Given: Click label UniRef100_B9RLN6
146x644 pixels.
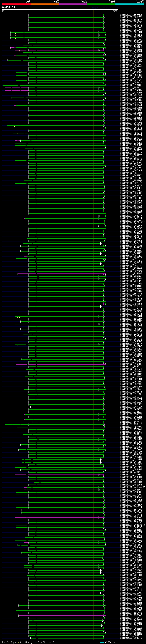Looking at the screenshot, I should click(x=131, y=146).
